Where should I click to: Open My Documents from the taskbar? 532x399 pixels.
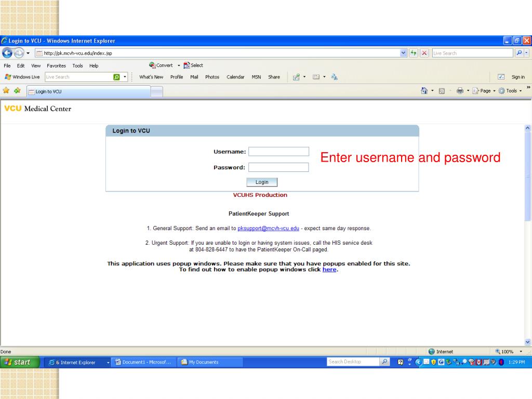[210, 362]
